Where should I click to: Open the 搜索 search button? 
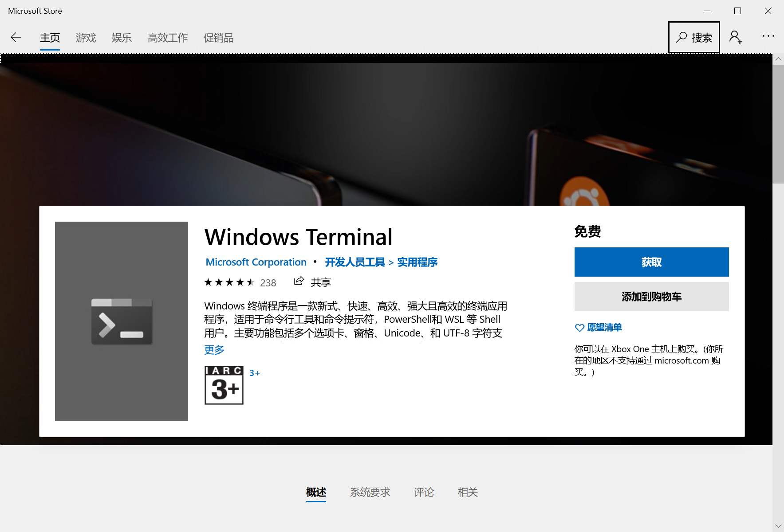click(694, 37)
